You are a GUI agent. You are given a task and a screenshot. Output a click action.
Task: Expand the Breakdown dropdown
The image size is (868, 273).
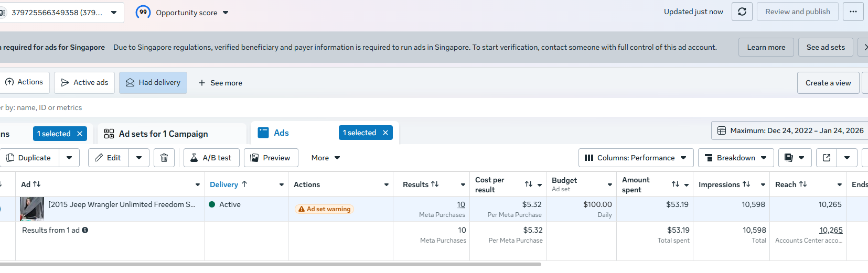pyautogui.click(x=735, y=158)
